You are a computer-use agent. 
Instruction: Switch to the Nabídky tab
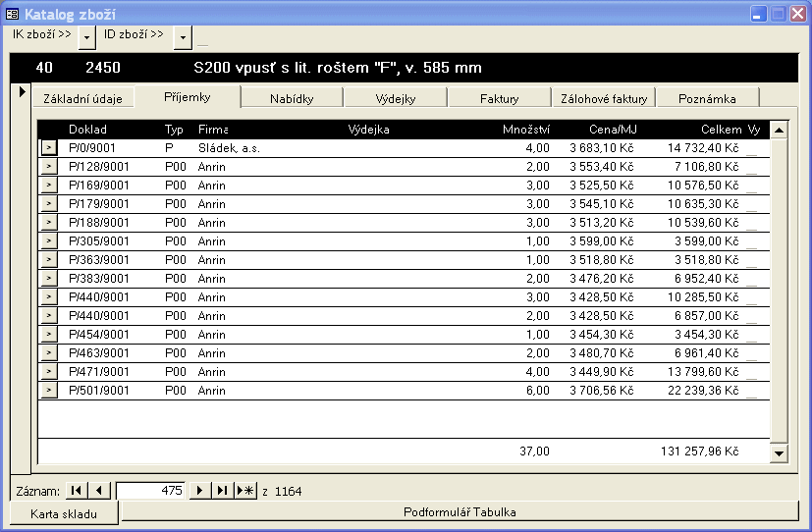293,98
